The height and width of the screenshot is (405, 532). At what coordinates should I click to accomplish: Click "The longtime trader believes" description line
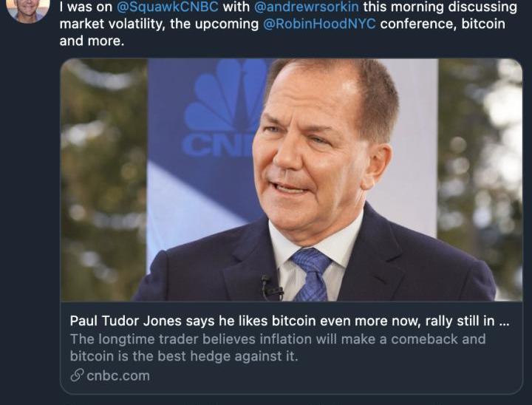tap(156, 339)
